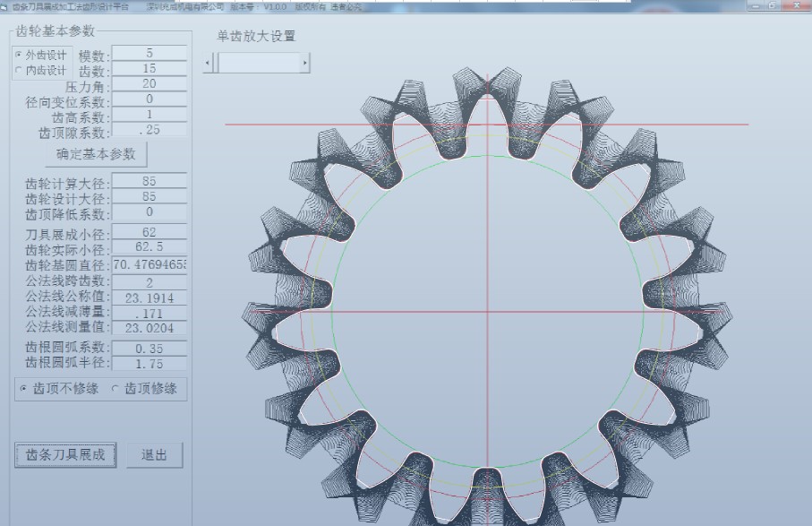
Task: Click right arrow of 单齿放大设置 scrollbar
Action: (x=305, y=63)
